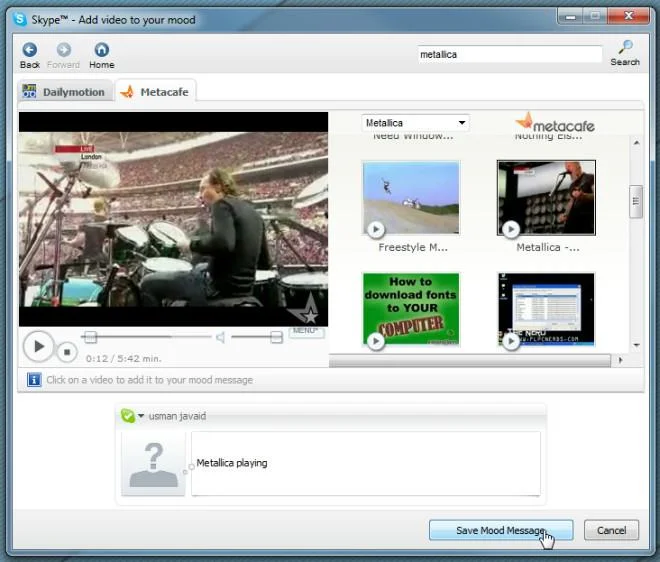This screenshot has width=660, height=562.
Task: Click the horizontal scrollbar right arrow
Action: 620,360
